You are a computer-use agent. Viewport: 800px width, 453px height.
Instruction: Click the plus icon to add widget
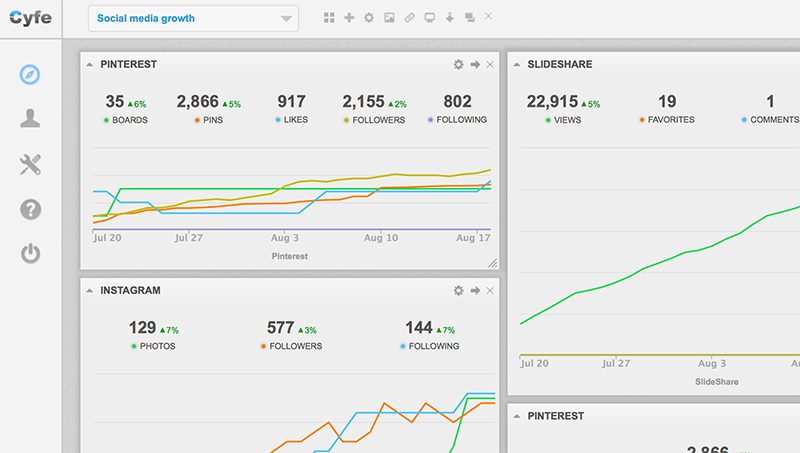pos(349,18)
